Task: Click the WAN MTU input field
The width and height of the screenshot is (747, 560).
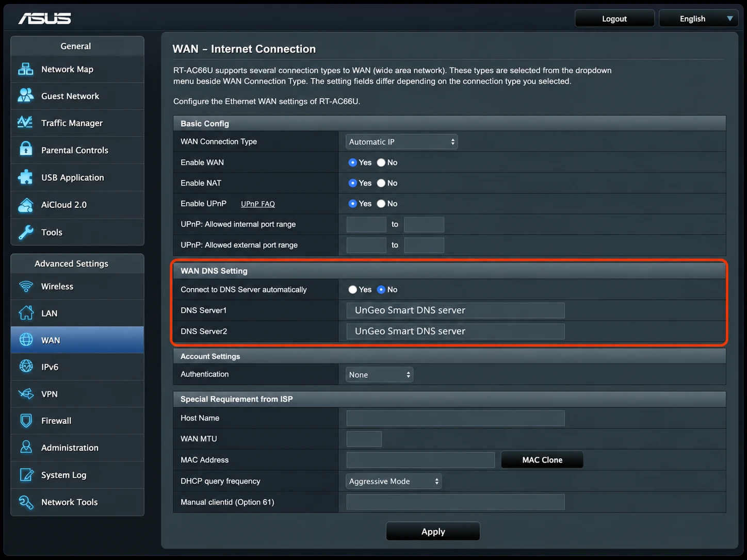Action: [364, 439]
